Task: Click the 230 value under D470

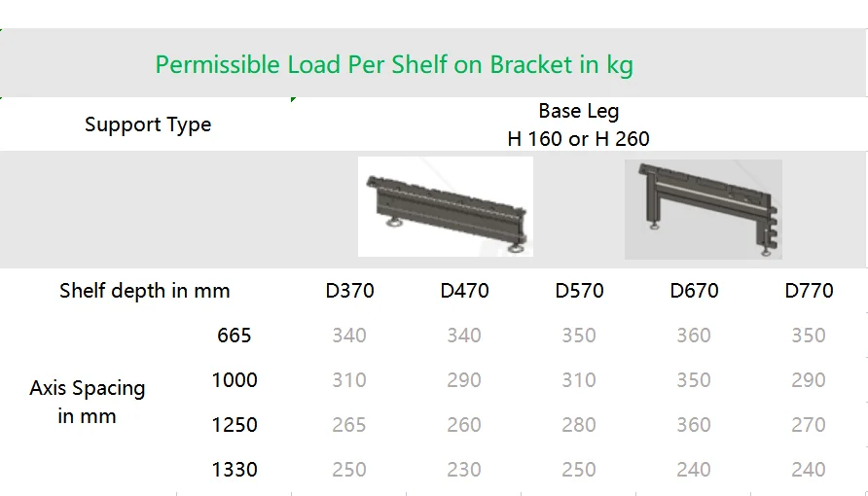Action: 464,470
